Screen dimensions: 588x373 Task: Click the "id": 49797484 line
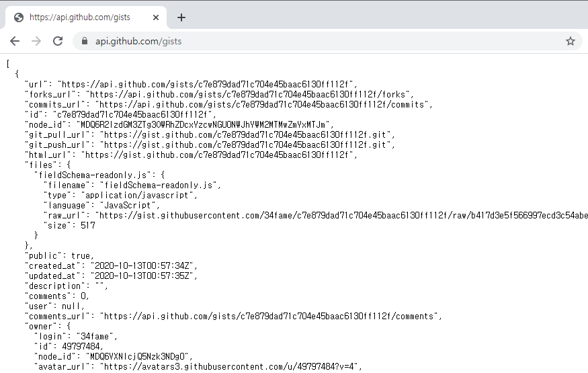point(69,347)
